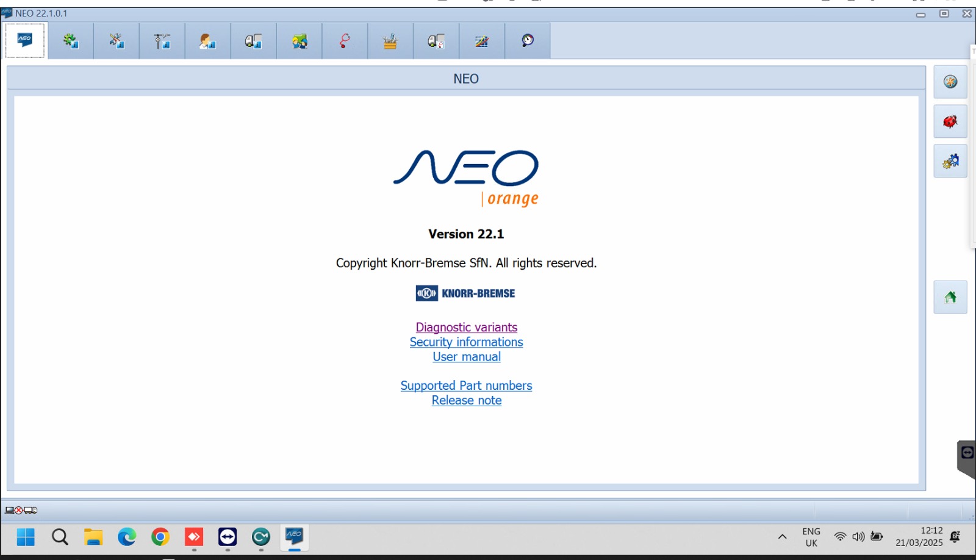
Task: Open the Diagnostic variants link
Action: pyautogui.click(x=466, y=328)
